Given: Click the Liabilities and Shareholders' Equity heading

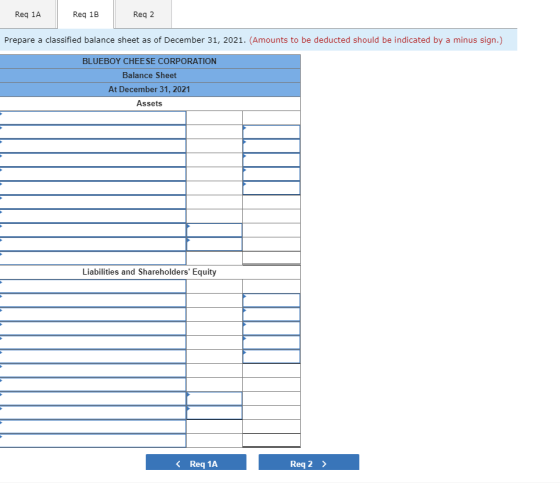Looking at the screenshot, I should (x=149, y=272).
